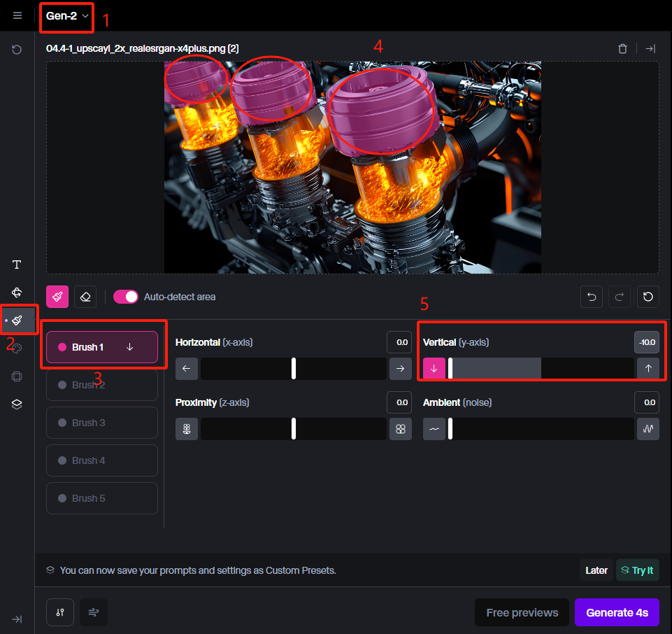
Task: Click the Proximity farther icon button
Action: pos(187,429)
